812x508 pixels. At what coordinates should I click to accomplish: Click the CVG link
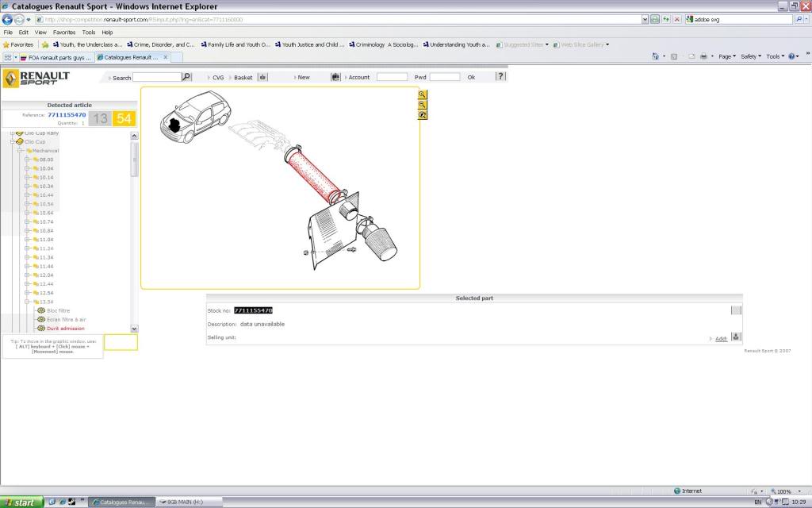(218, 78)
